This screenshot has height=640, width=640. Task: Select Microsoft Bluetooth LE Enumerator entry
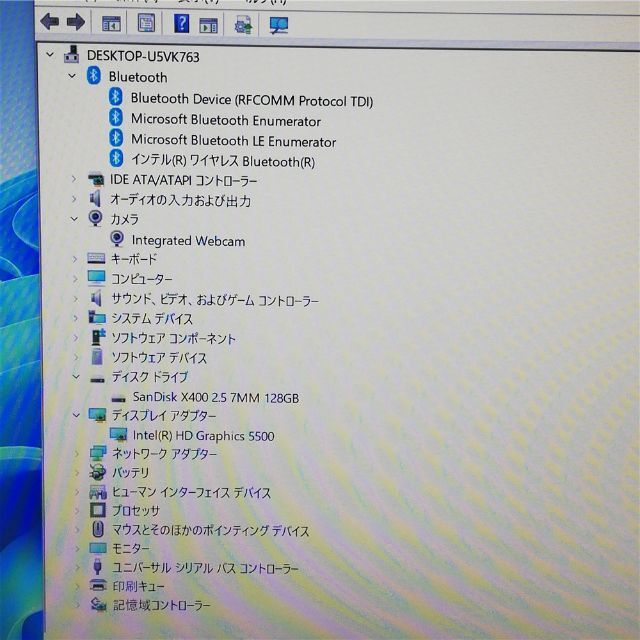[x=233, y=140]
